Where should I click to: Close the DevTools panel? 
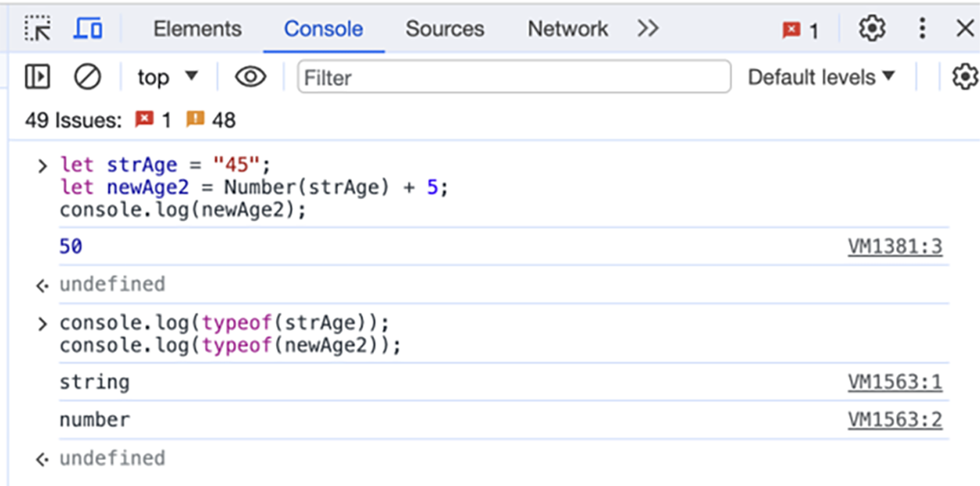[965, 29]
